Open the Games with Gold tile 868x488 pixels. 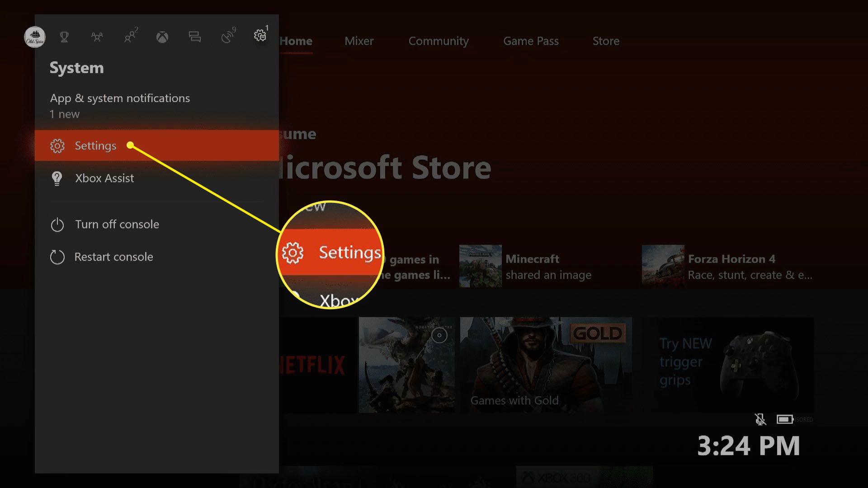pyautogui.click(x=546, y=365)
